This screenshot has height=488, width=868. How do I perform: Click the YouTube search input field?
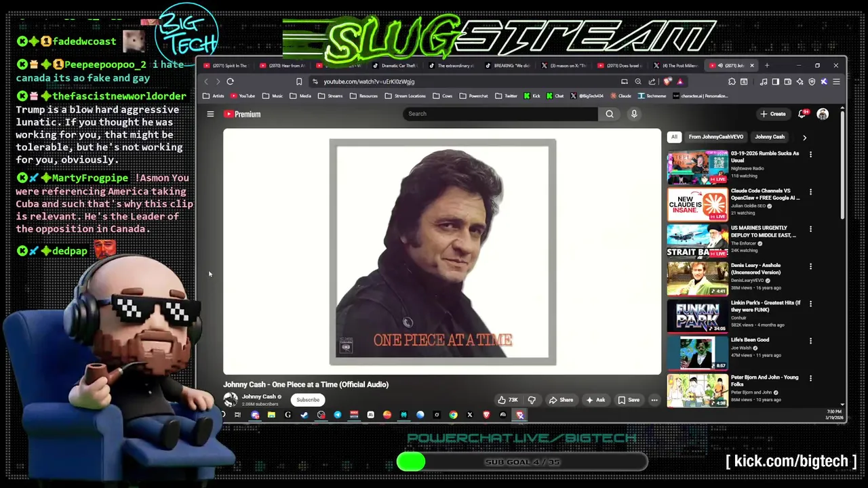[500, 114]
